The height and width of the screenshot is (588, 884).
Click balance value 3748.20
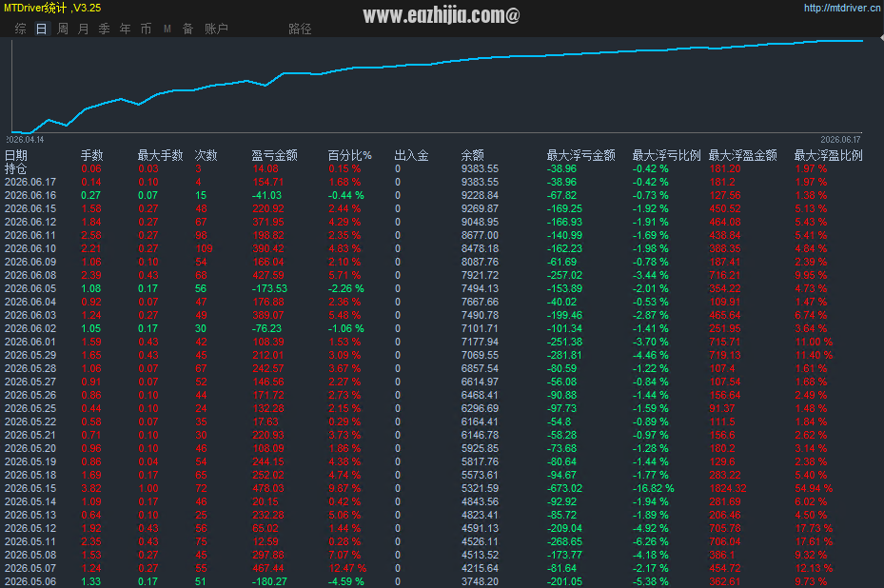click(480, 581)
